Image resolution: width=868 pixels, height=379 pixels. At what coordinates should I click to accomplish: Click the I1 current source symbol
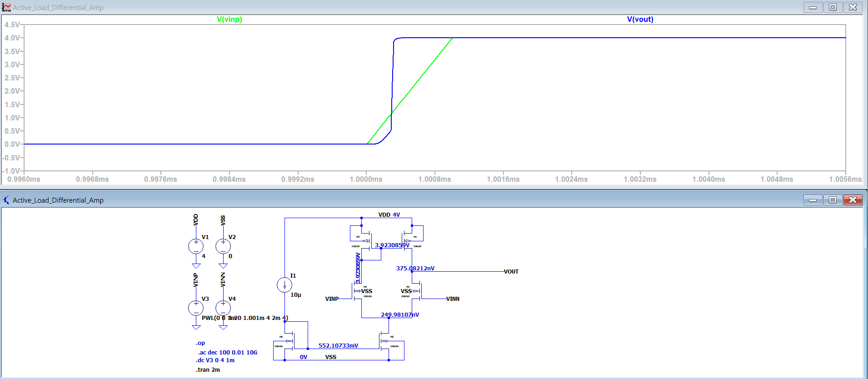284,285
